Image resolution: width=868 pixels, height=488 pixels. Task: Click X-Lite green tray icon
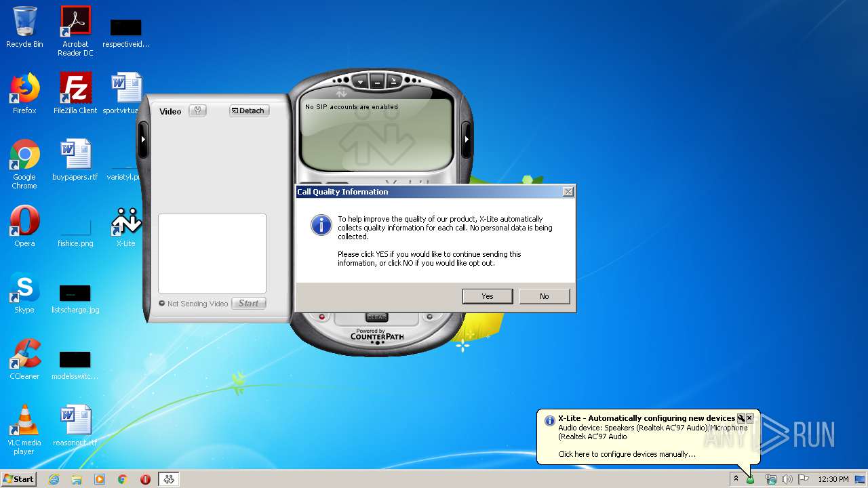(750, 479)
